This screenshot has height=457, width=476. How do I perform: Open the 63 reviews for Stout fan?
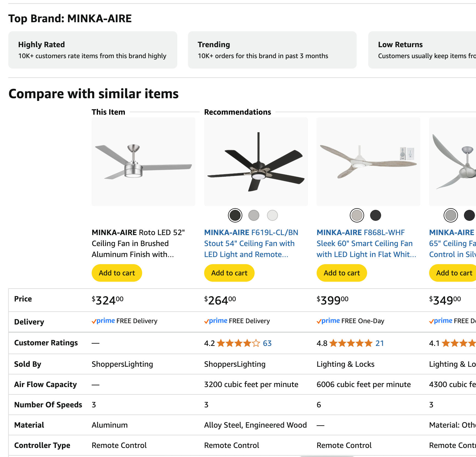[267, 343]
